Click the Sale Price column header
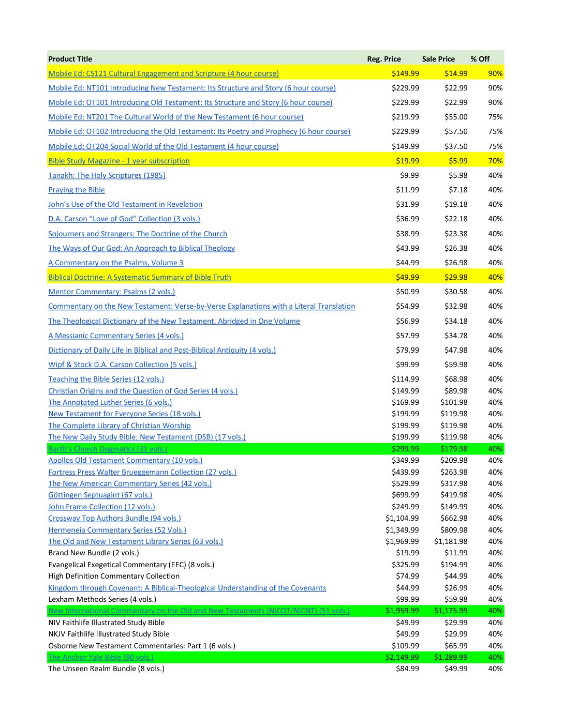The height and width of the screenshot is (728, 563). point(438,59)
